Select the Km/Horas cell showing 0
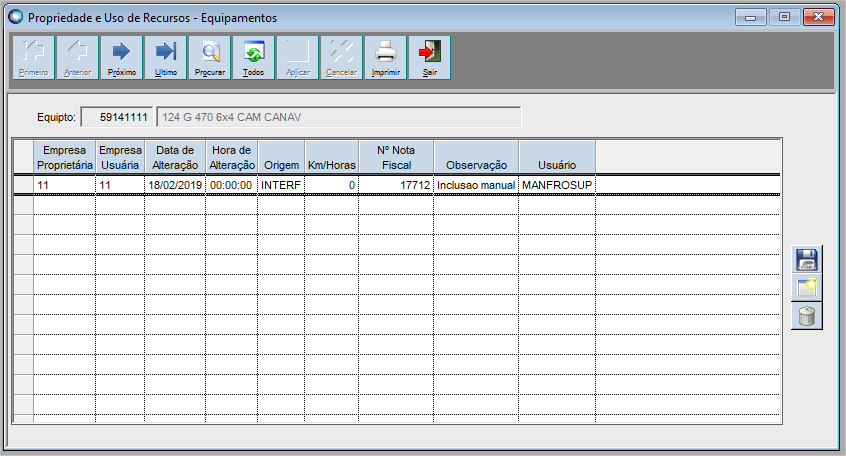Image resolution: width=846 pixels, height=456 pixels. 331,185
